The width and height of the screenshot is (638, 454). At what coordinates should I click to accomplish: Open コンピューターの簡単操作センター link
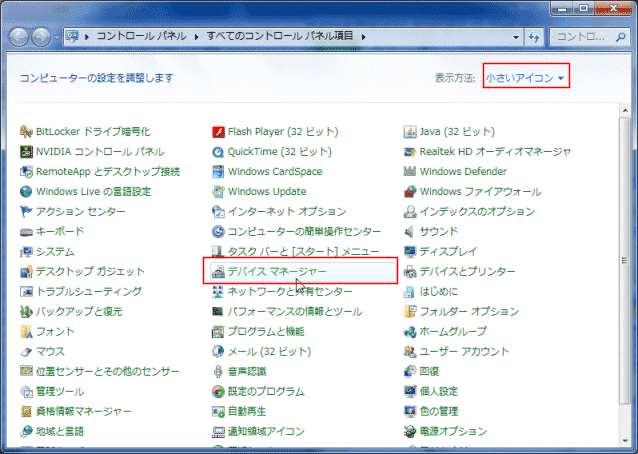[304, 232]
